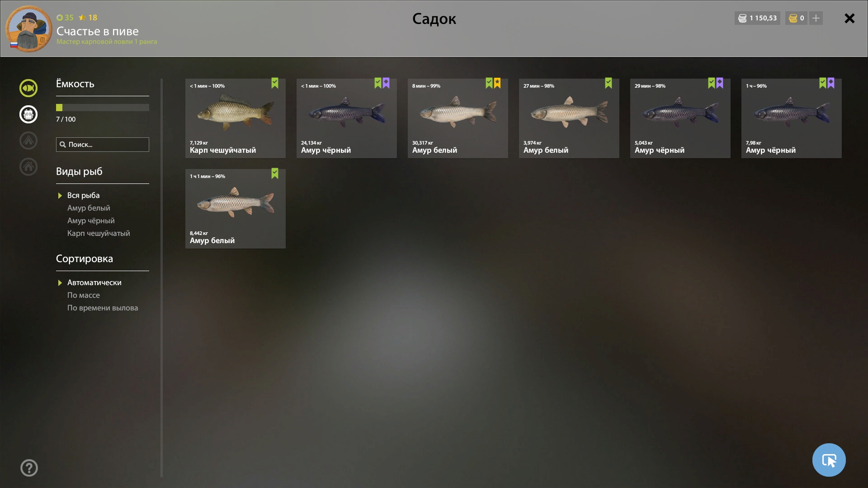This screenshot has height=488, width=868.
Task: Toggle yellow star marker on 30,317 кг Амур белый
Action: (x=497, y=83)
